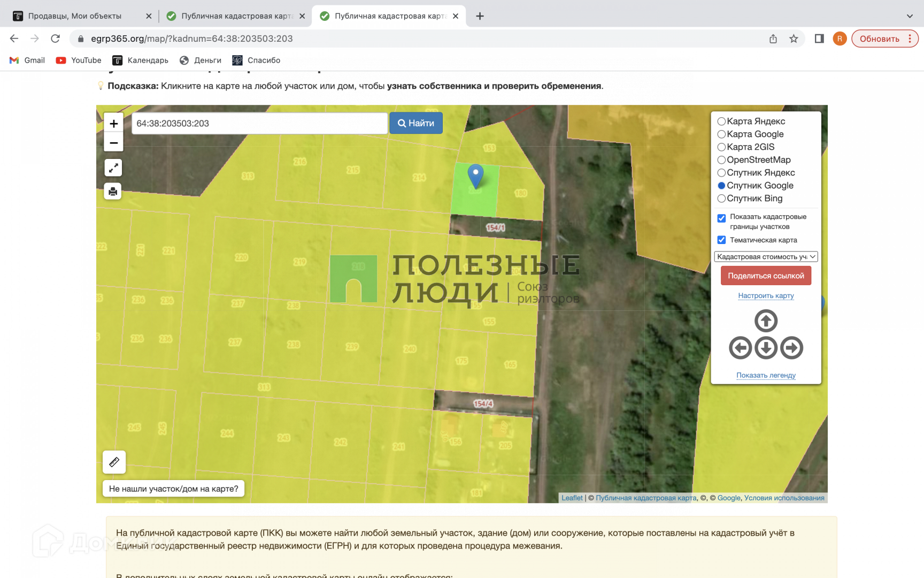This screenshot has width=924, height=578.
Task: Click the Найти search button
Action: point(415,123)
